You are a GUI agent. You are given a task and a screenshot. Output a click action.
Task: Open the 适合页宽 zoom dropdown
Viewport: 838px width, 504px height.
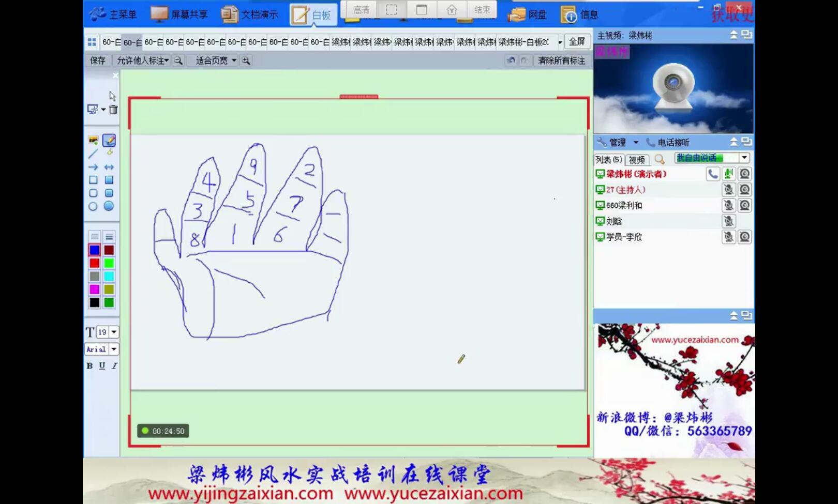(x=234, y=60)
